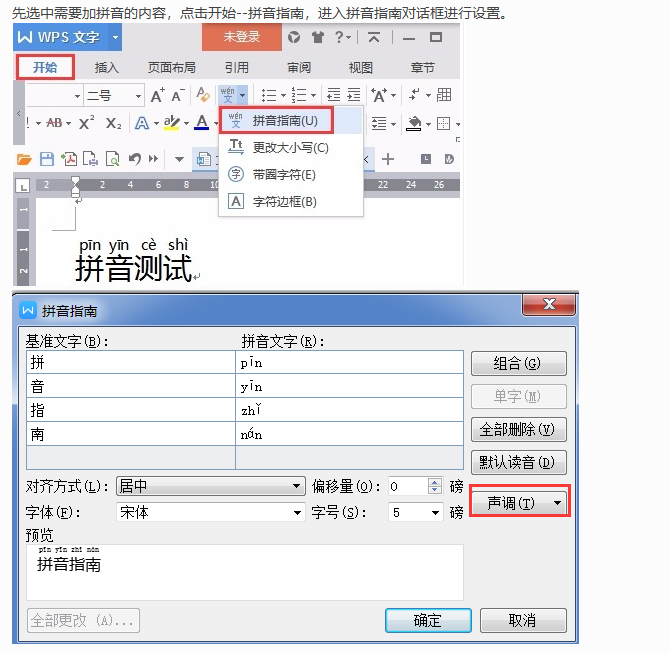
Task: Click the clear formatting eraser icon
Action: click(201, 95)
